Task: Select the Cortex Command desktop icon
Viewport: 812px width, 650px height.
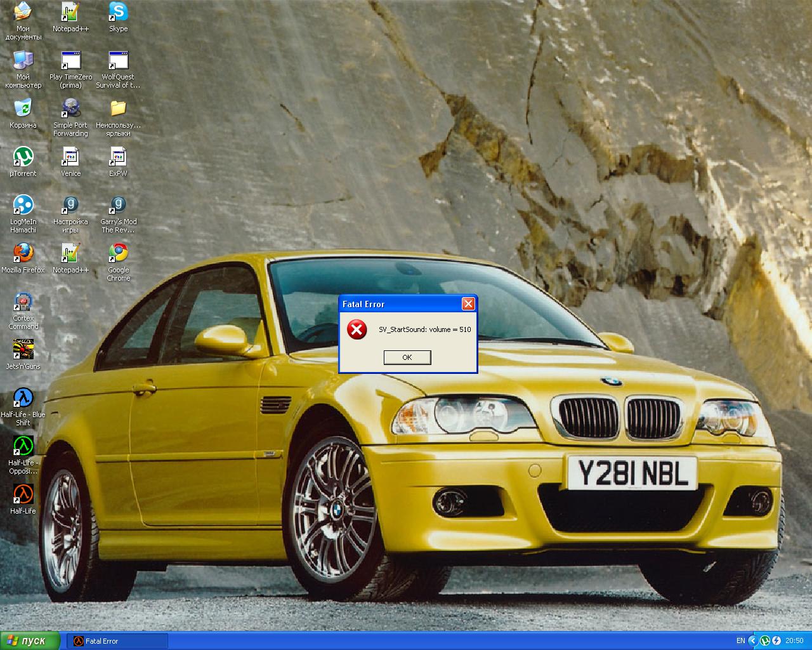Action: pyautogui.click(x=23, y=310)
